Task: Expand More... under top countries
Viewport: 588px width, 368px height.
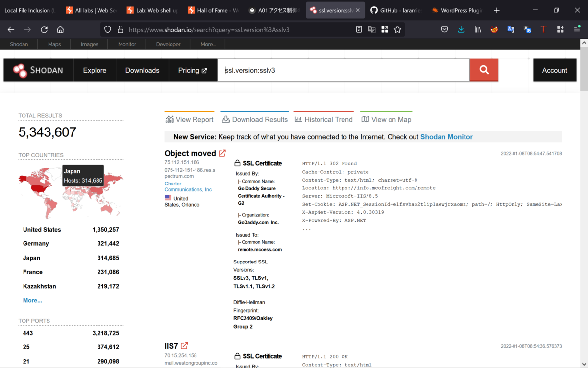Action: (32, 300)
